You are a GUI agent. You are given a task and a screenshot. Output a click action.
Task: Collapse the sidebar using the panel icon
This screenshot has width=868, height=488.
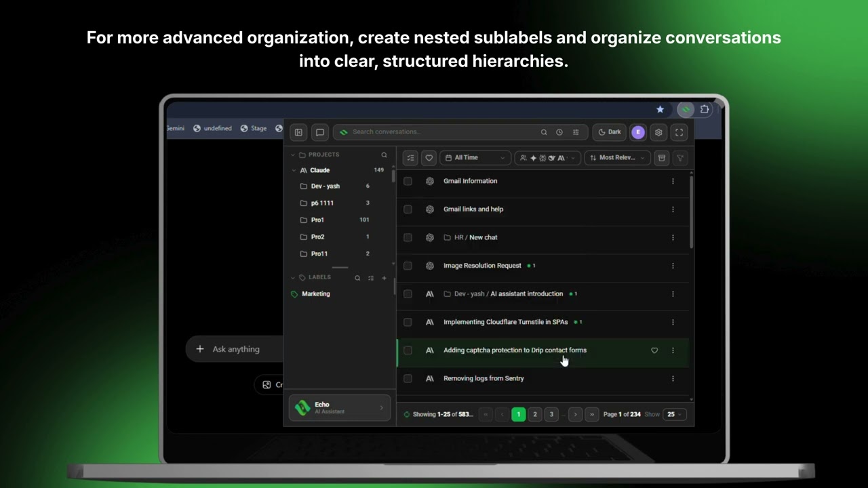tap(298, 132)
